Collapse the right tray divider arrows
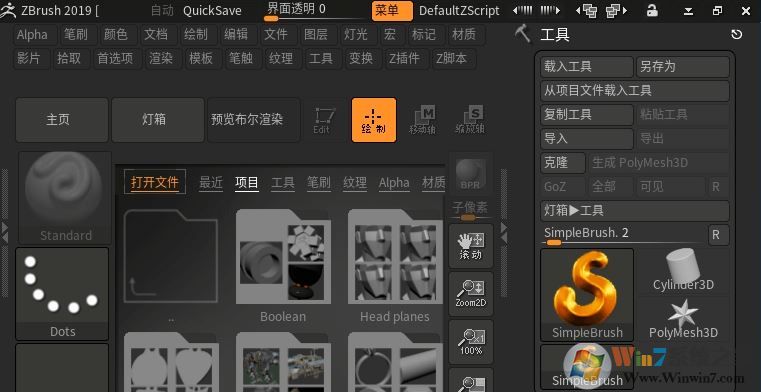The width and height of the screenshot is (761, 392). coord(504,233)
